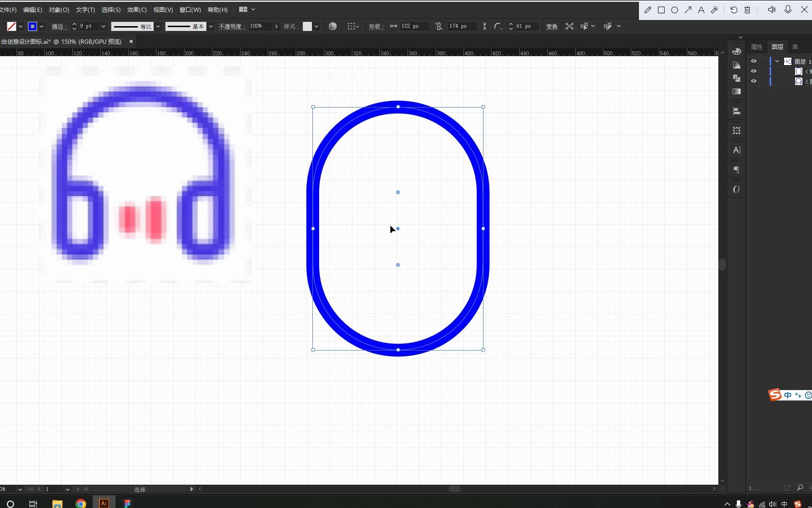Open File Explorer from the taskbar
This screenshot has height=508, width=812.
click(57, 503)
